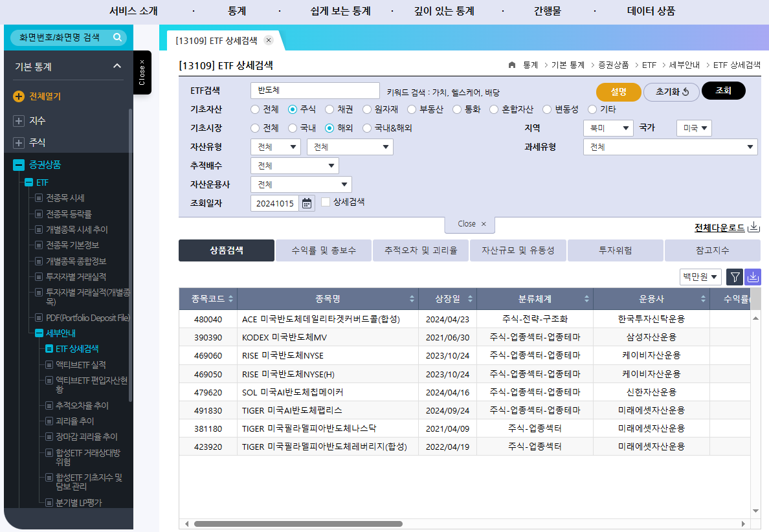The width and height of the screenshot is (769, 532).
Task: Select 기초자산 원자재 radio button
Action: tap(367, 109)
